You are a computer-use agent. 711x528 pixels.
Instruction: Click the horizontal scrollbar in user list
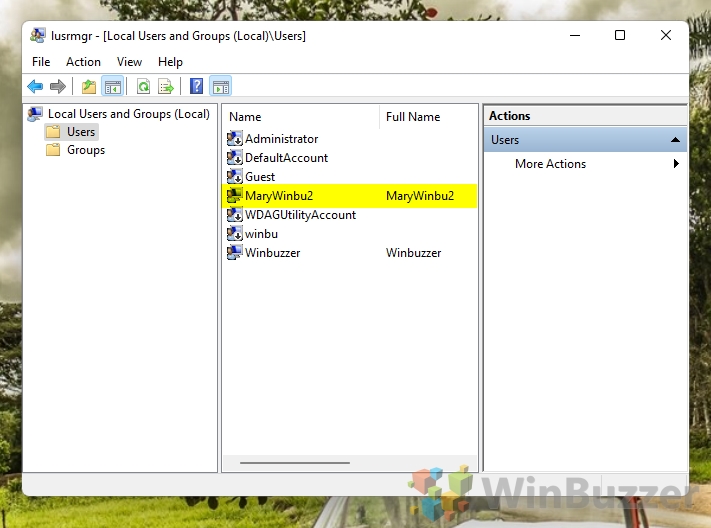[295, 463]
